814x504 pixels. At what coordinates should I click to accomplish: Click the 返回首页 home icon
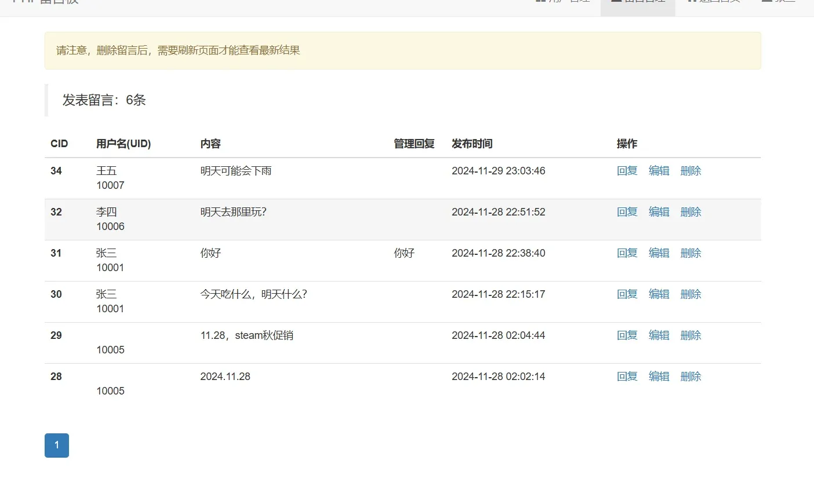pyautogui.click(x=691, y=3)
